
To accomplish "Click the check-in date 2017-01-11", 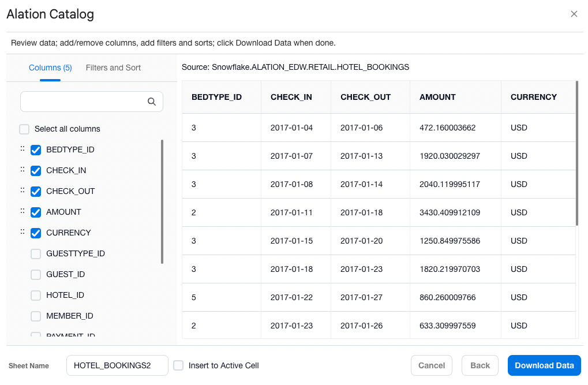I will 291,213.
